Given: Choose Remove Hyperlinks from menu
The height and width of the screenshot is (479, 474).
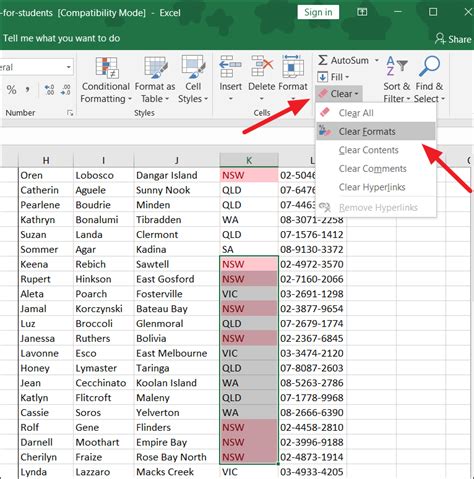Looking at the screenshot, I should point(376,207).
